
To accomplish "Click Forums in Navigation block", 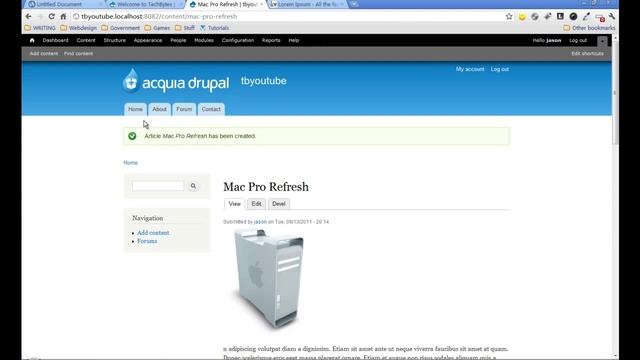I will [147, 241].
